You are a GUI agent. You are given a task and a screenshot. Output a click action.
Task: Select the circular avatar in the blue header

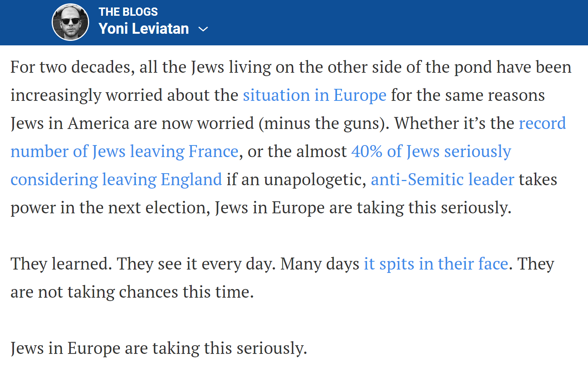pyautogui.click(x=70, y=22)
